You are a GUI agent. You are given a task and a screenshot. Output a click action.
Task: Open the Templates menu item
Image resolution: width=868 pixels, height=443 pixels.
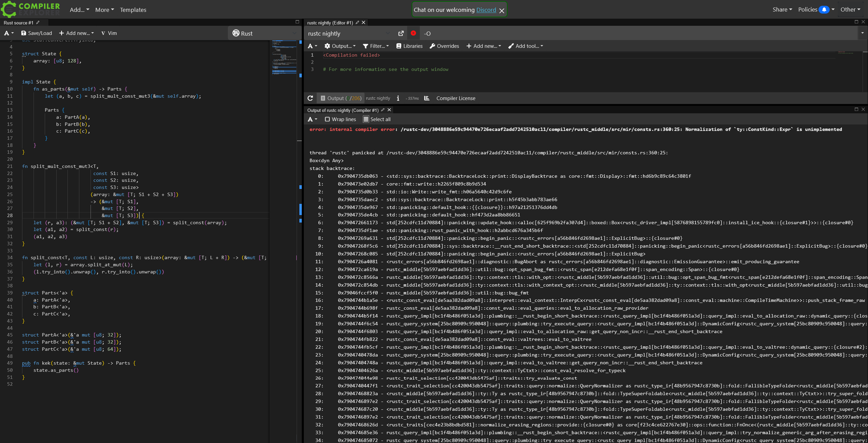[133, 10]
